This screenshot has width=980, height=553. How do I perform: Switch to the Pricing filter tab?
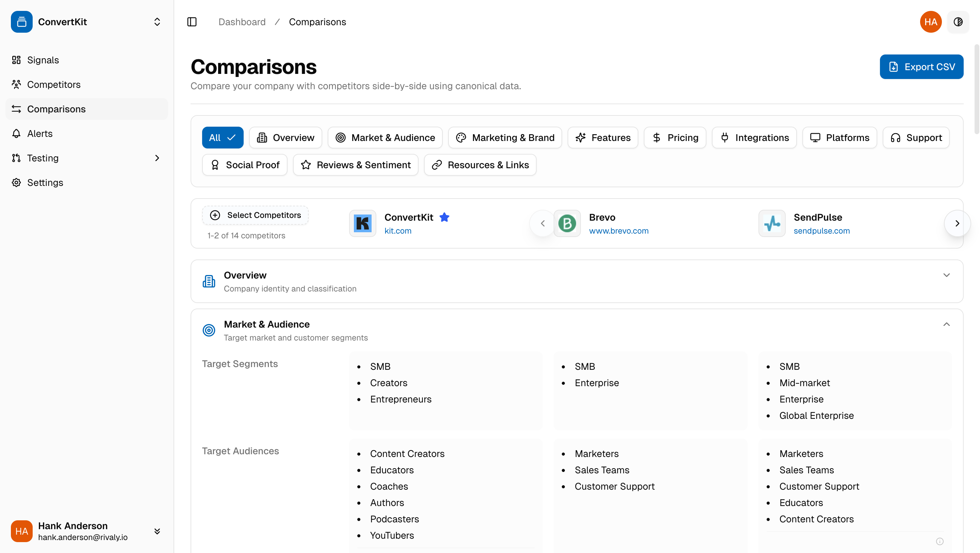click(675, 137)
